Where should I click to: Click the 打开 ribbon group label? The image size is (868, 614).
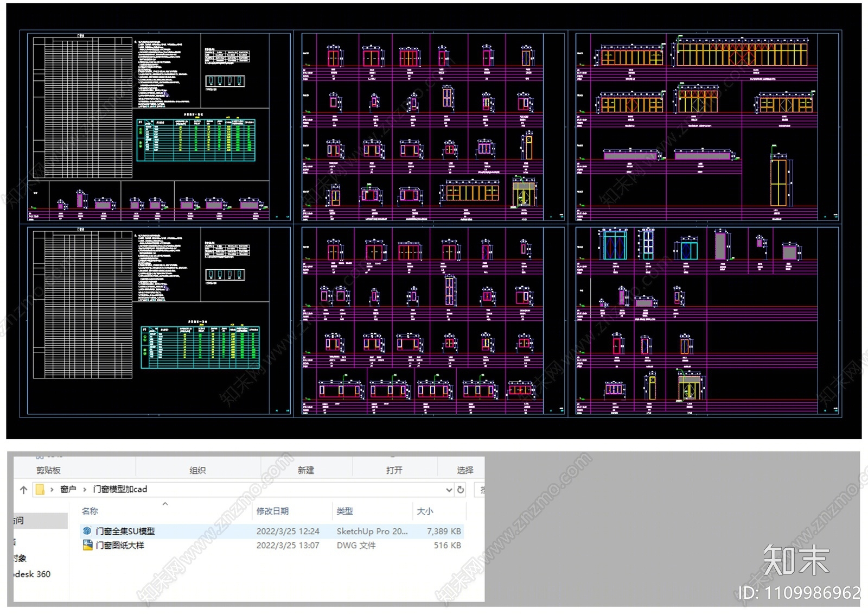coord(394,470)
